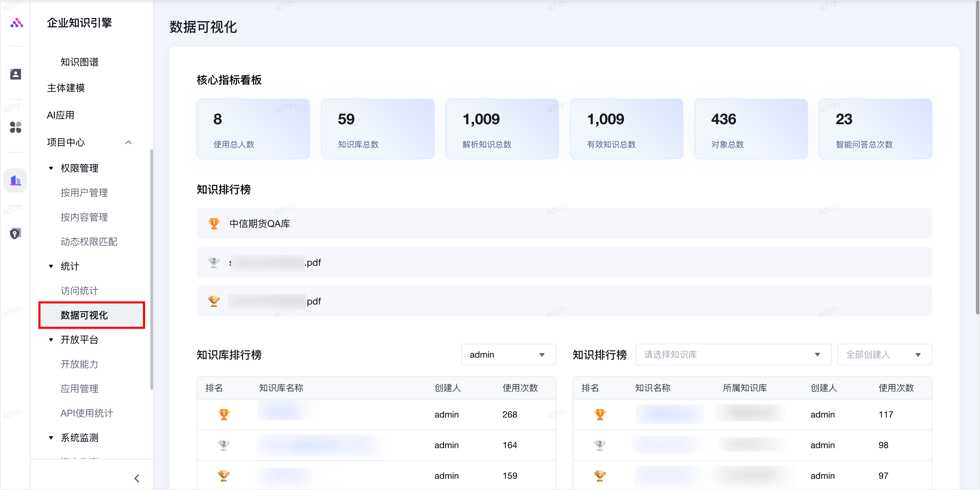Collapse the 统计 tree triangle

[51, 266]
